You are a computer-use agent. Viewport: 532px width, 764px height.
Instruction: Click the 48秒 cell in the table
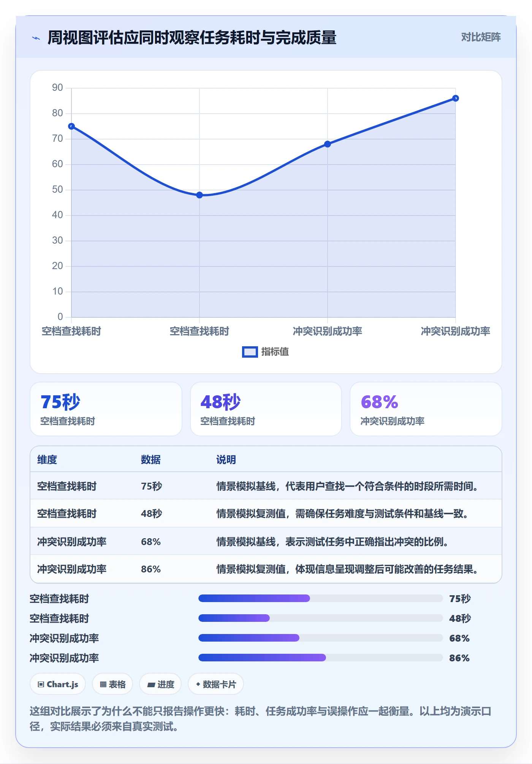coord(152,514)
